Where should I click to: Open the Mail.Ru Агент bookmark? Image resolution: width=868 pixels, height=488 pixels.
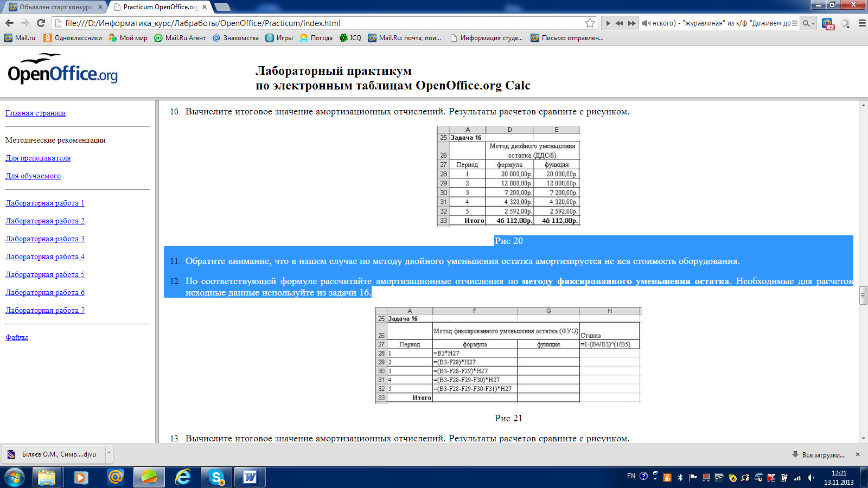[180, 38]
